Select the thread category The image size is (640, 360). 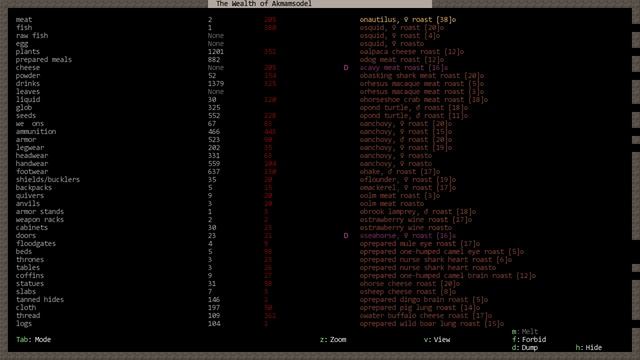28,316
